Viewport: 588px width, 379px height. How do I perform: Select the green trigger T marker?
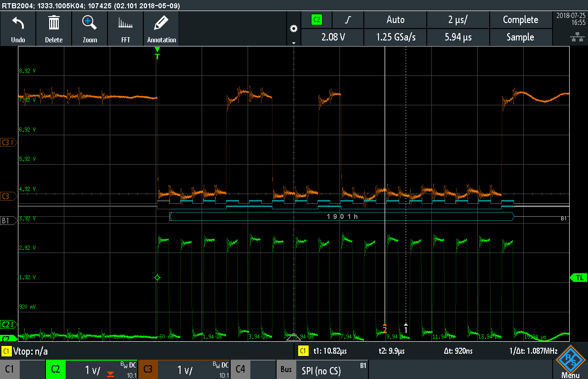click(x=157, y=52)
